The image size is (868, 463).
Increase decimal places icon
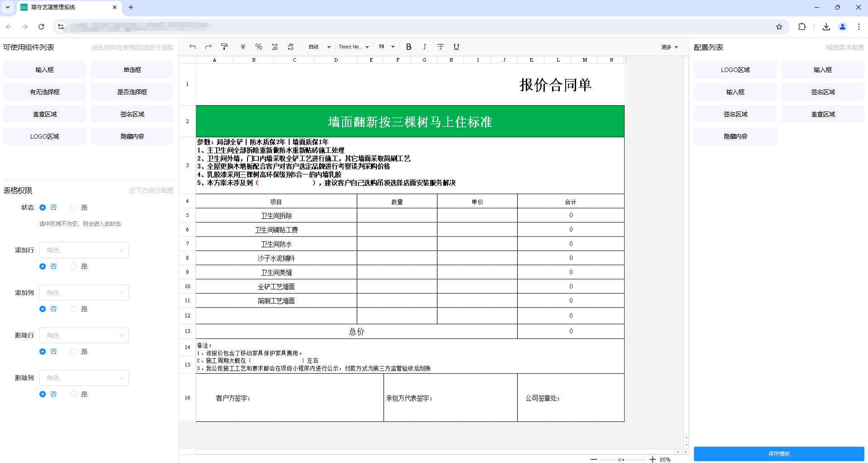coord(291,47)
